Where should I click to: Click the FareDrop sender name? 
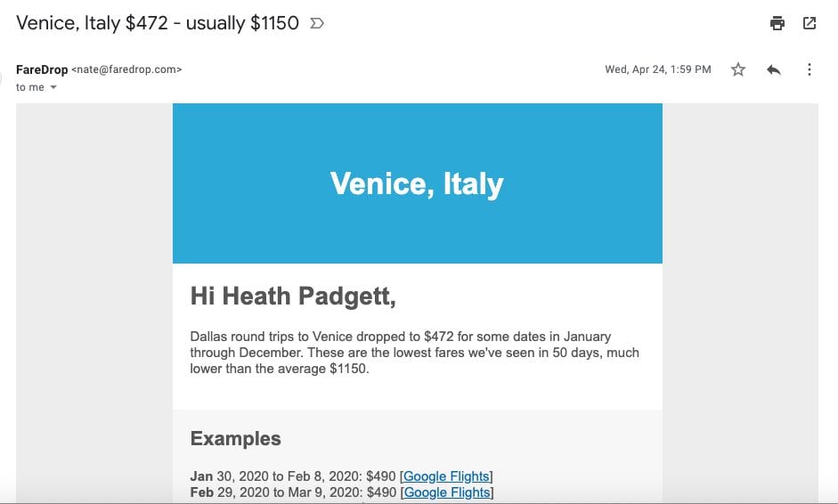(x=42, y=69)
